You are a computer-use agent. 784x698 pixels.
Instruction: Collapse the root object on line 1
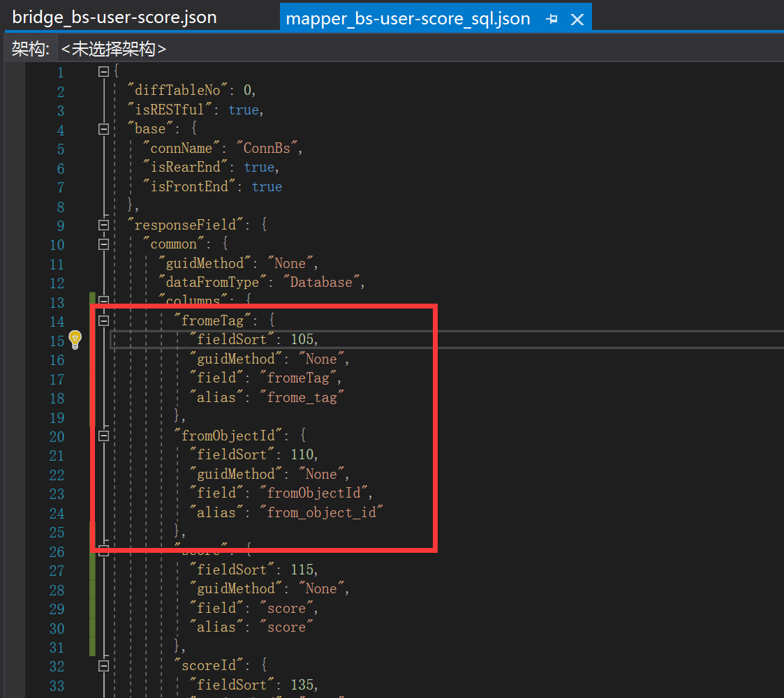tap(103, 72)
